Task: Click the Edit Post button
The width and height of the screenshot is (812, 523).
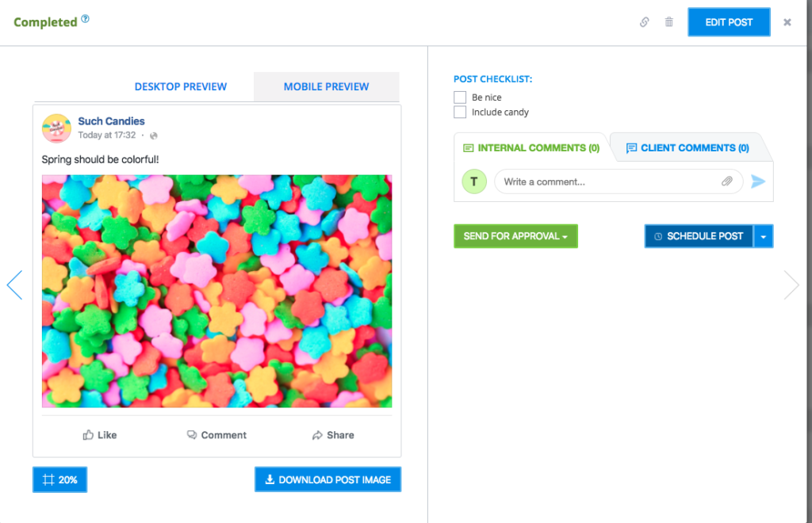Action: click(x=729, y=22)
